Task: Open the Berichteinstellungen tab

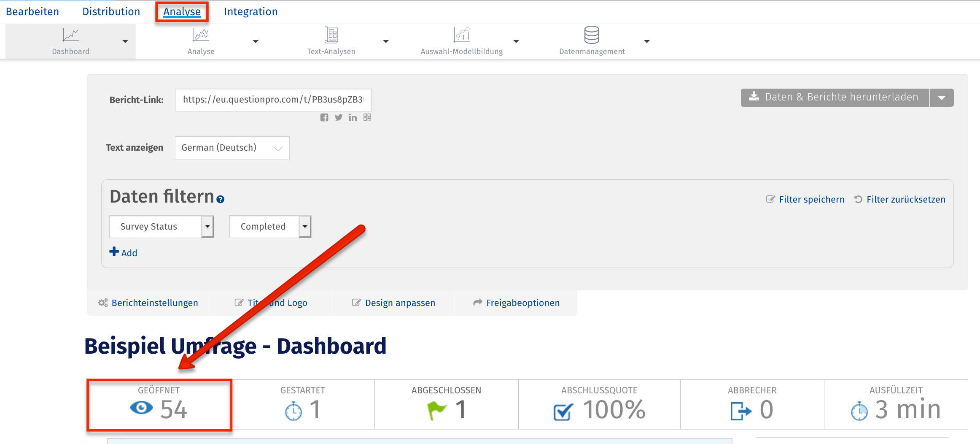Action: 148,303
